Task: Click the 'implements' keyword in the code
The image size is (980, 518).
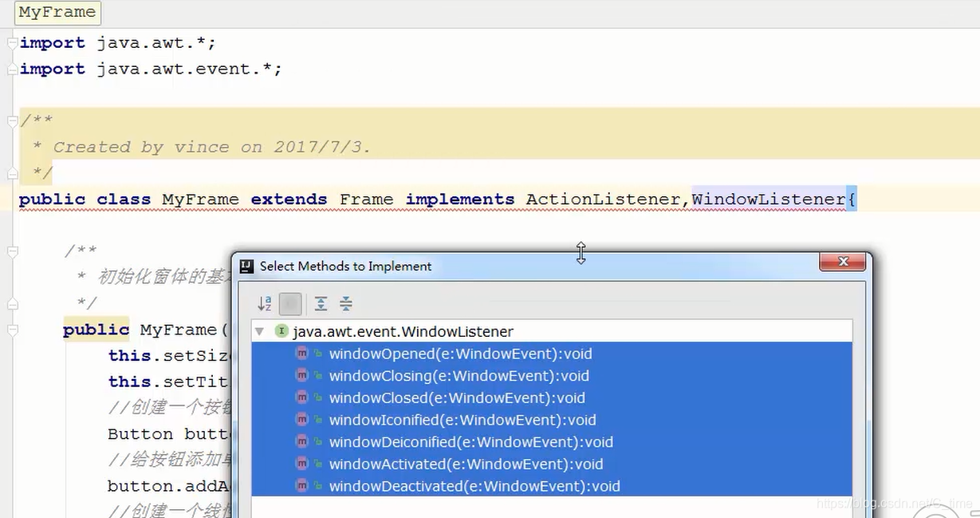Action: (x=460, y=199)
